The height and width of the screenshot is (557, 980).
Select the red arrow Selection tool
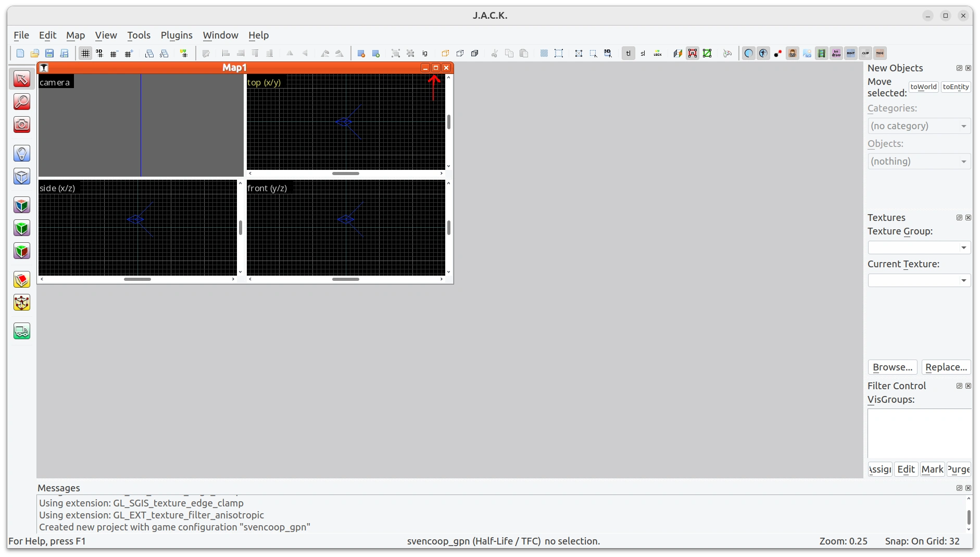click(x=21, y=79)
